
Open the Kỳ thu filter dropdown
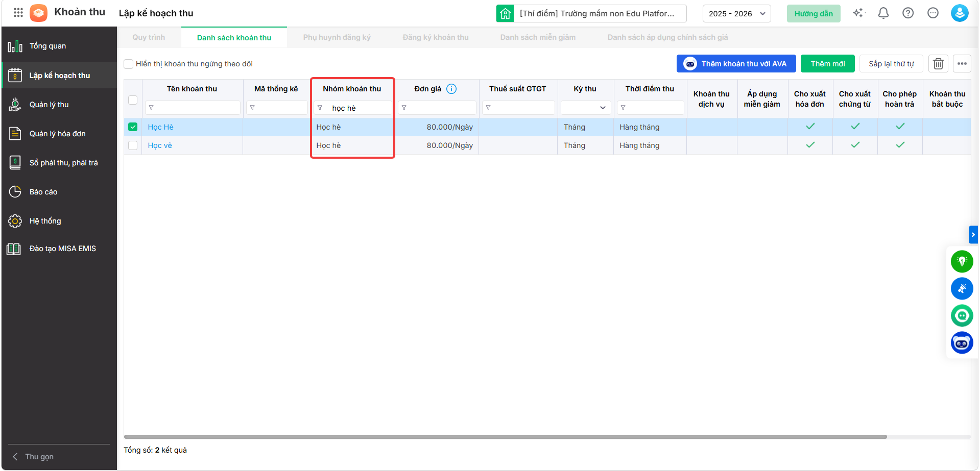pos(586,108)
